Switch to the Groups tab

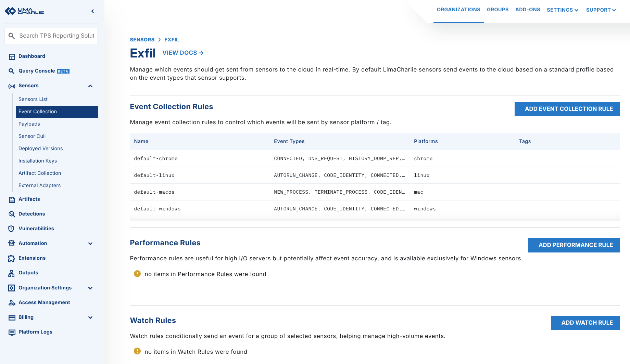(497, 10)
